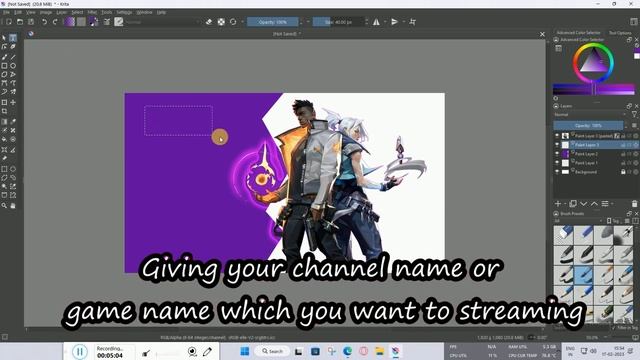Select the Measure tool
Image resolution: width=640 pixels, height=360 pixels.
pos(13,150)
